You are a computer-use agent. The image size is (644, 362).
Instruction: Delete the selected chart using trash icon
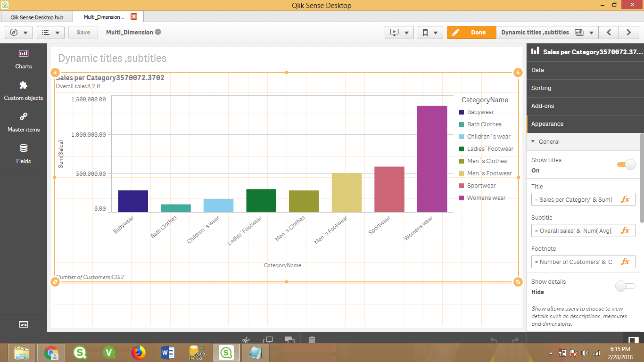coord(312,339)
